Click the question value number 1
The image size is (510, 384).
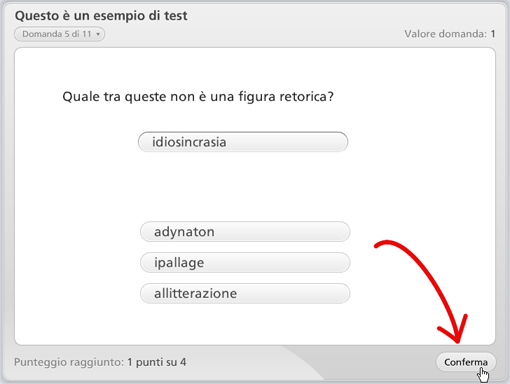[x=493, y=34]
